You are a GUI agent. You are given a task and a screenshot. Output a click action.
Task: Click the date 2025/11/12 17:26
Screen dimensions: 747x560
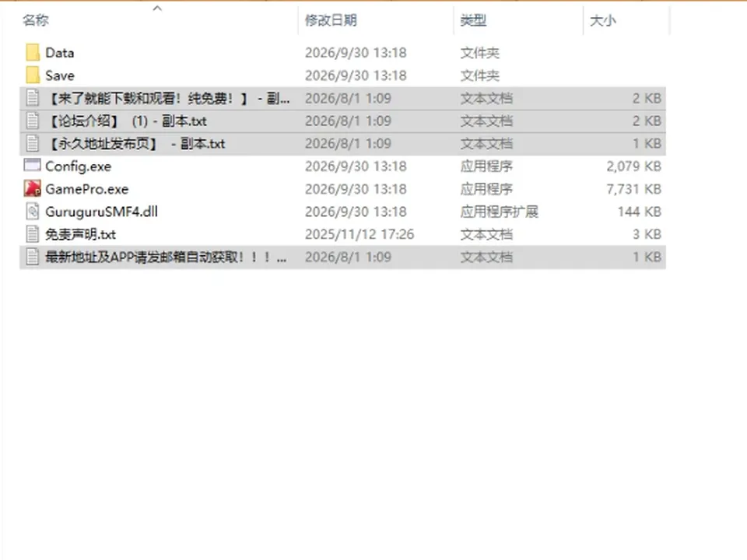click(359, 234)
